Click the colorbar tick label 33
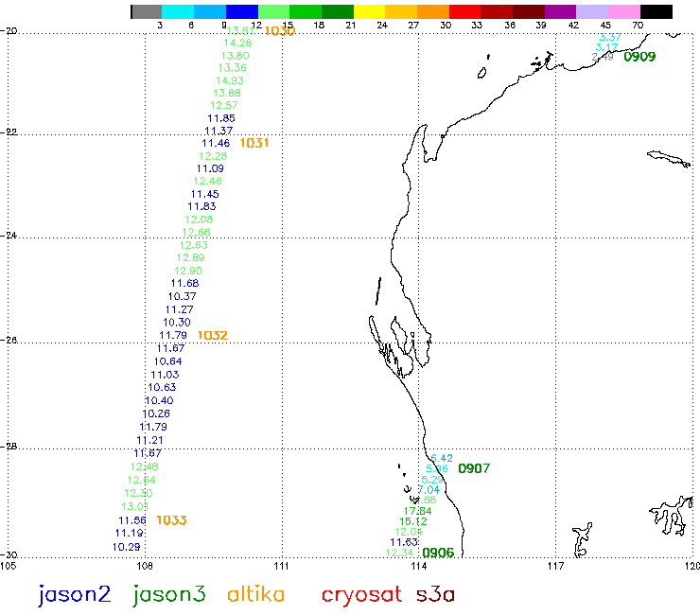The height and width of the screenshot is (615, 700). 478,26
